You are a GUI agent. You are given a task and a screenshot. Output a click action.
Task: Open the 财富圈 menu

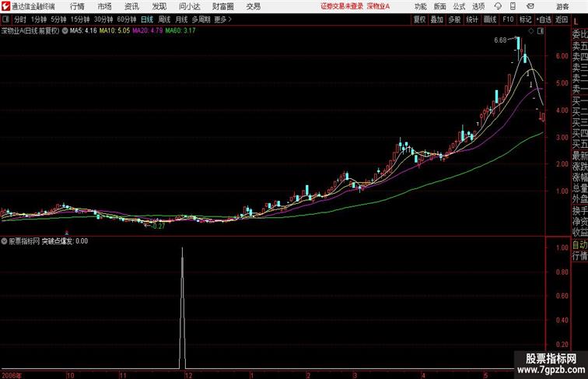pos(222,6)
